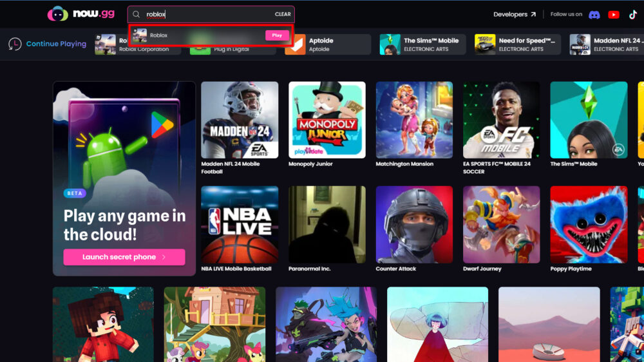Screen dimensions: 644x362
Task: Open Counter Attack game thumbnail
Action: tap(414, 225)
